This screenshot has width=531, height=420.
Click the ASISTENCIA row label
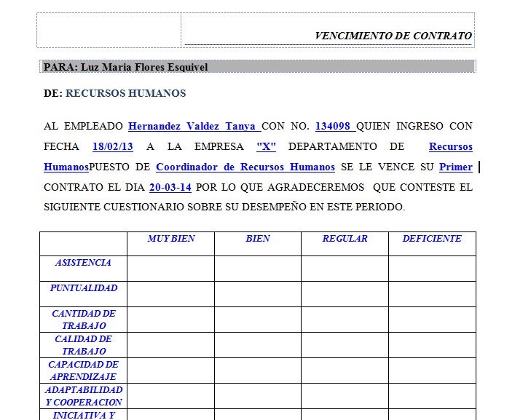point(83,263)
